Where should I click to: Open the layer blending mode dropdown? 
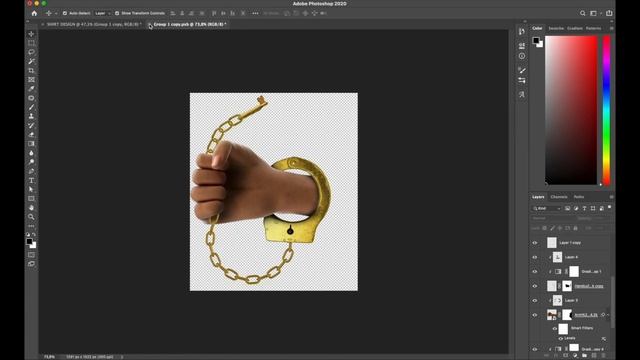551,218
